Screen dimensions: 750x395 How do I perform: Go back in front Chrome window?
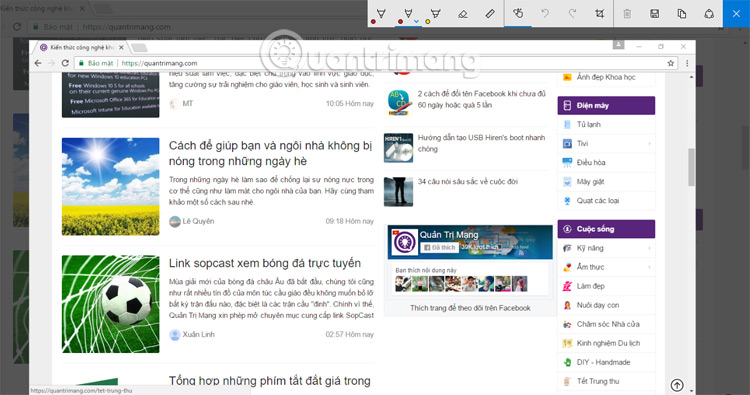click(38, 63)
